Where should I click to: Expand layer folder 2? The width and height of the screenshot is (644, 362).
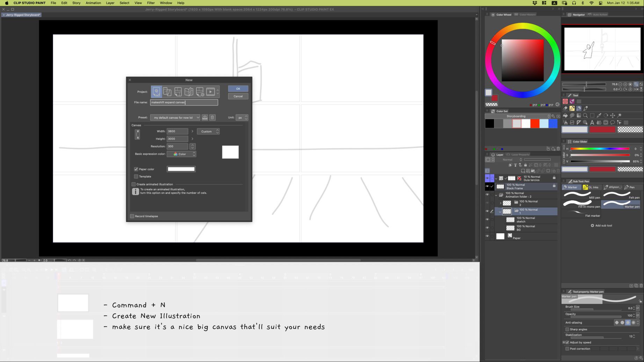(500, 203)
